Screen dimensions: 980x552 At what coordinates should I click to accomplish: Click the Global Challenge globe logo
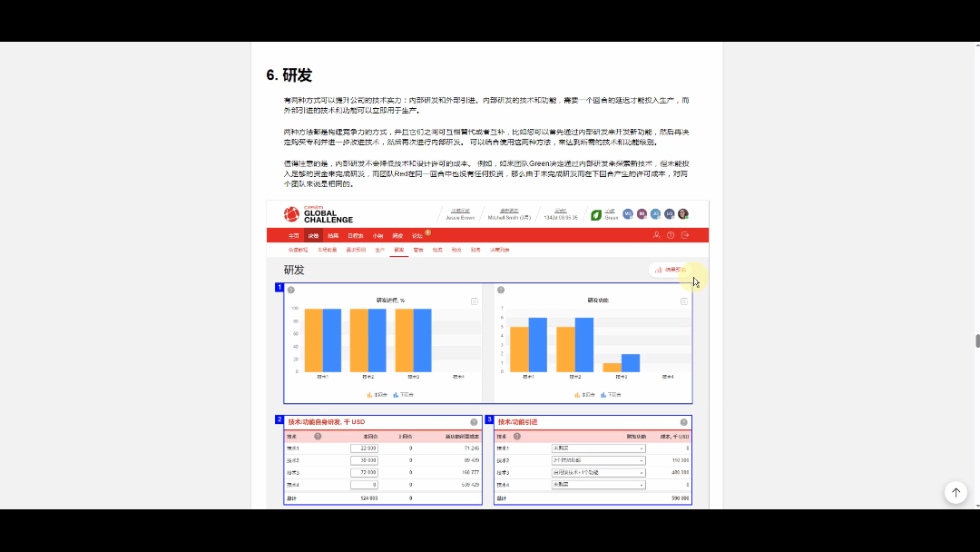[x=291, y=214]
